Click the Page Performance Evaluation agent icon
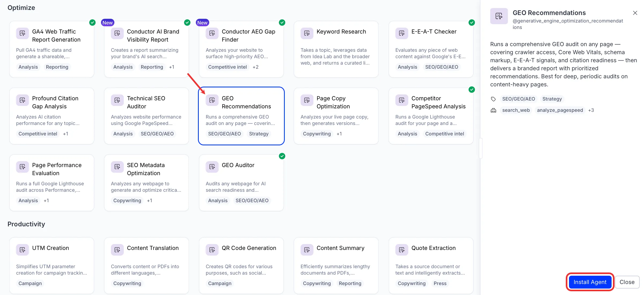The width and height of the screenshot is (644, 295). pyautogui.click(x=23, y=167)
